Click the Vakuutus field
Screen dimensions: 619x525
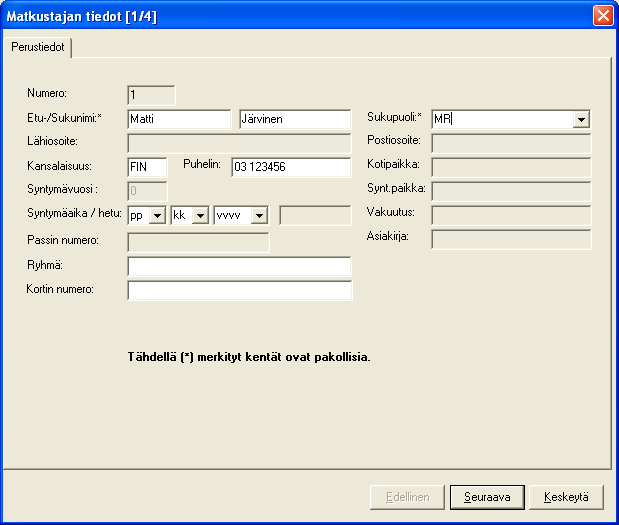click(511, 215)
